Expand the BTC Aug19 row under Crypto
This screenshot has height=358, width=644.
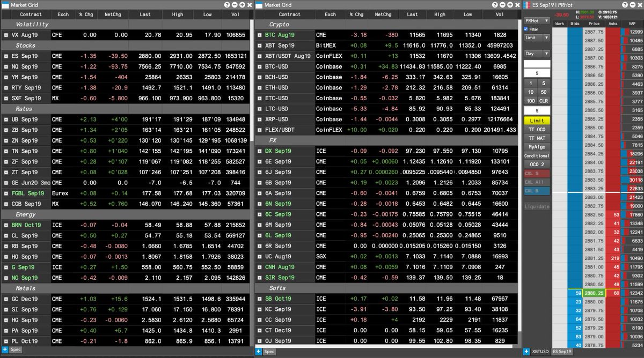click(x=260, y=34)
